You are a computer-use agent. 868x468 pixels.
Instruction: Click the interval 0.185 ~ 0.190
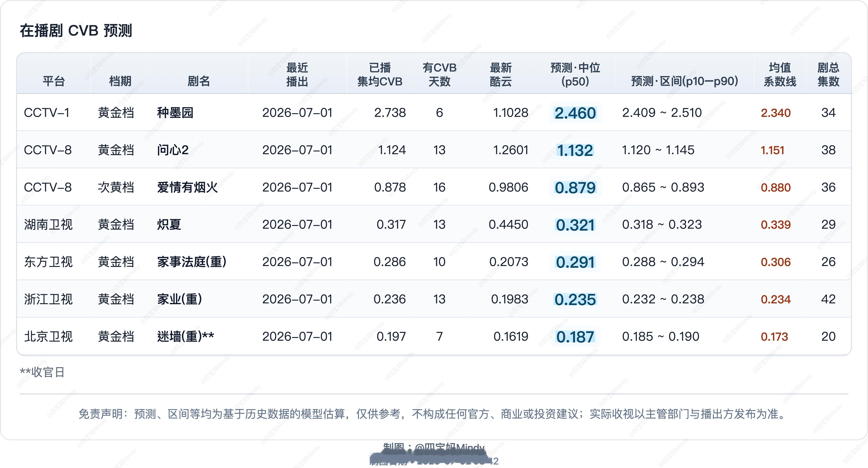pyautogui.click(x=661, y=337)
